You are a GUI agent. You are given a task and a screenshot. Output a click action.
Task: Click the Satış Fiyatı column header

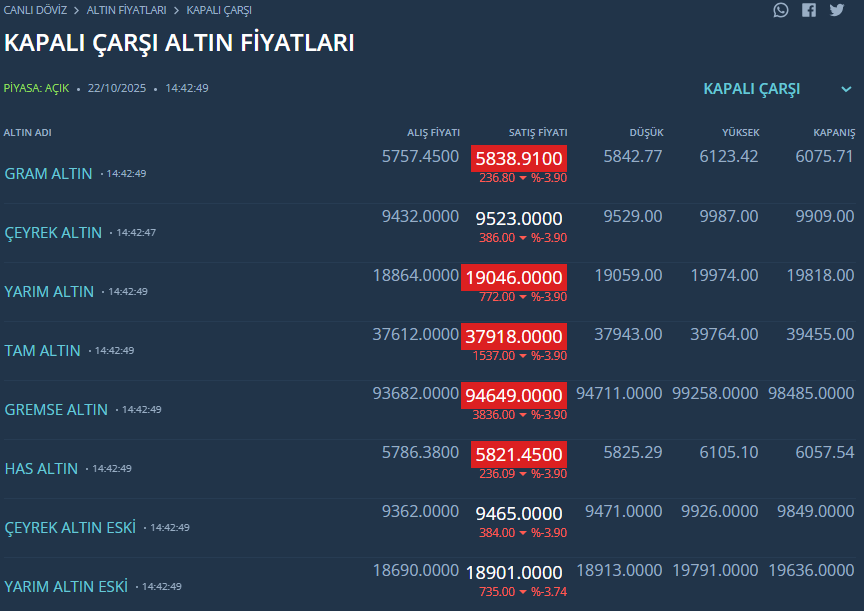pos(538,133)
